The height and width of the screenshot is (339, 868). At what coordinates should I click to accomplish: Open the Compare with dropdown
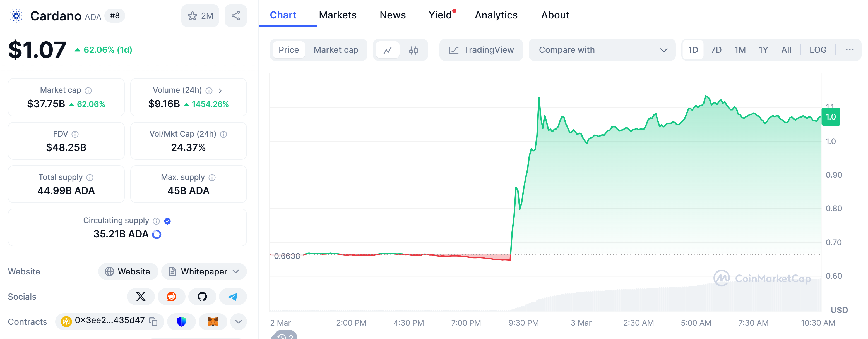click(x=602, y=50)
